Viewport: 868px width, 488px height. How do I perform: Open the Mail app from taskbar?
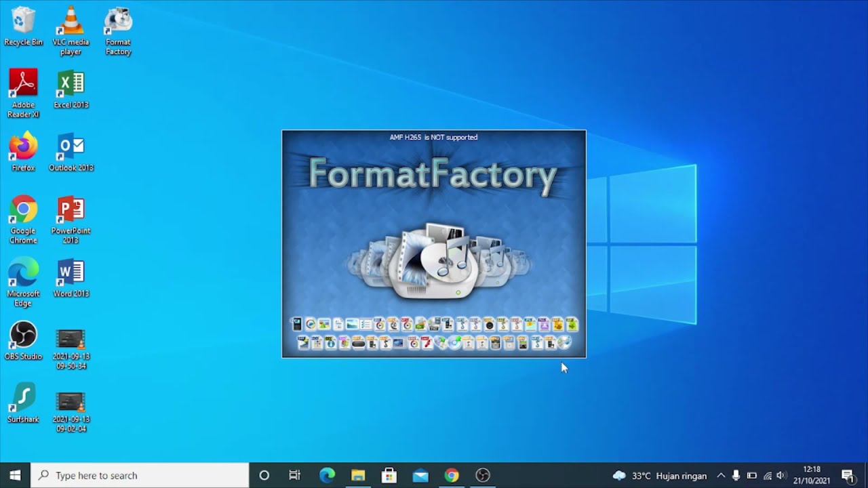click(420, 475)
